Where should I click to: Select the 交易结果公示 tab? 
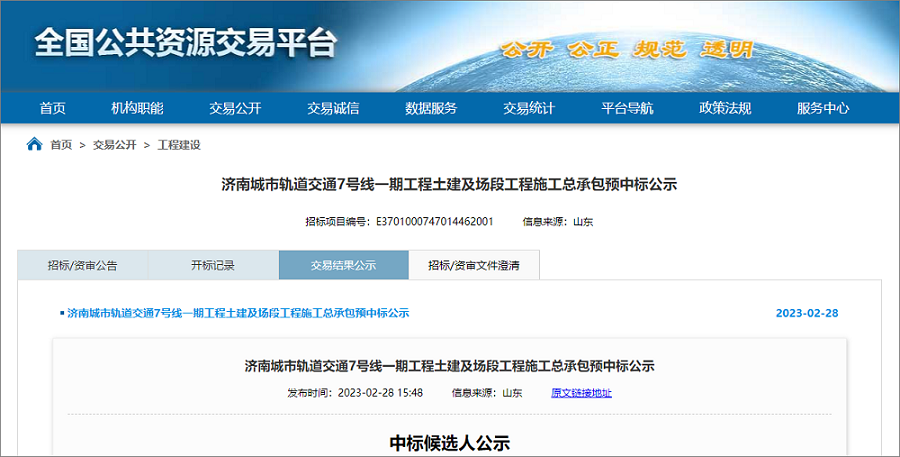[x=343, y=265]
